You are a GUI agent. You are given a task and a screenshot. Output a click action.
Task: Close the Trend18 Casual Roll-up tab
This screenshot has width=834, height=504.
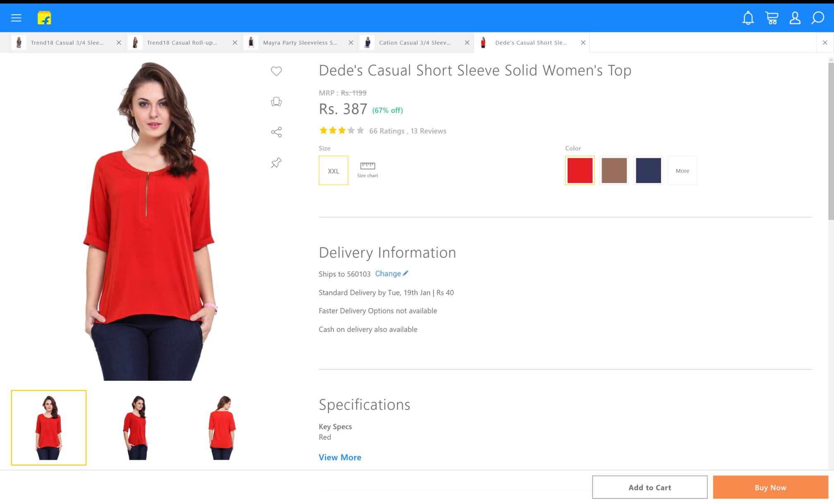(x=235, y=43)
